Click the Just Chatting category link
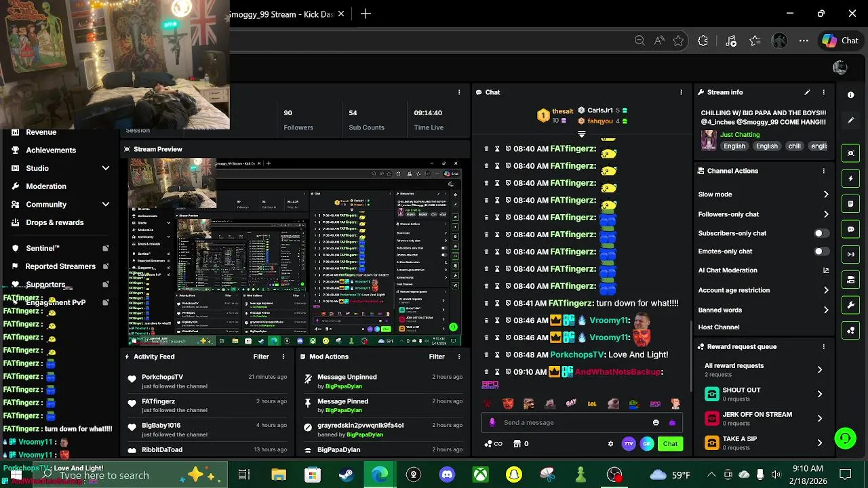The image size is (868, 488). point(740,135)
